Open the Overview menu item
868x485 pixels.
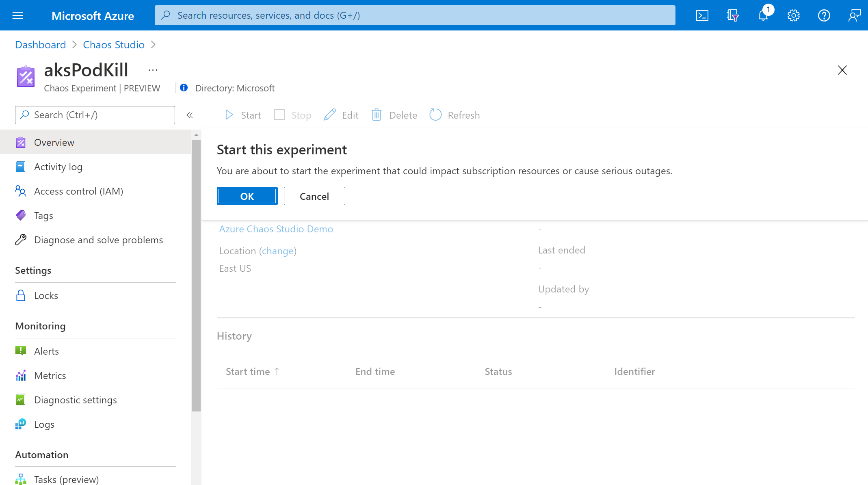coord(54,142)
